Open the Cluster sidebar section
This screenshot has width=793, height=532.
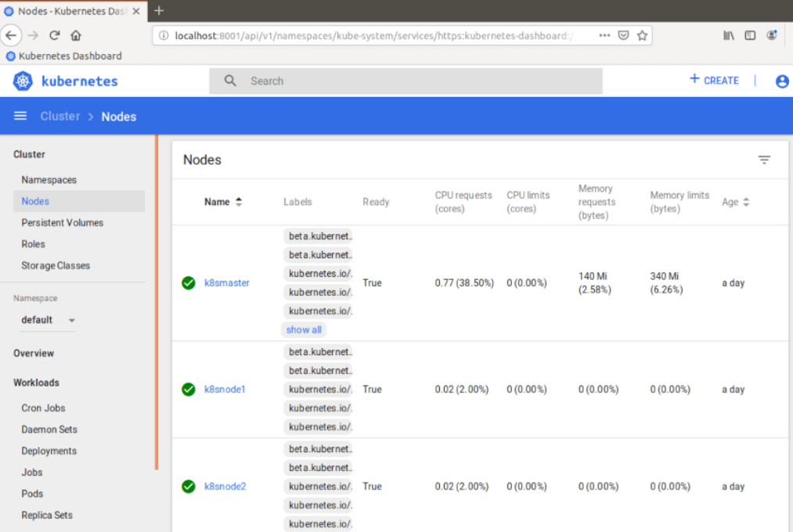[x=29, y=155]
